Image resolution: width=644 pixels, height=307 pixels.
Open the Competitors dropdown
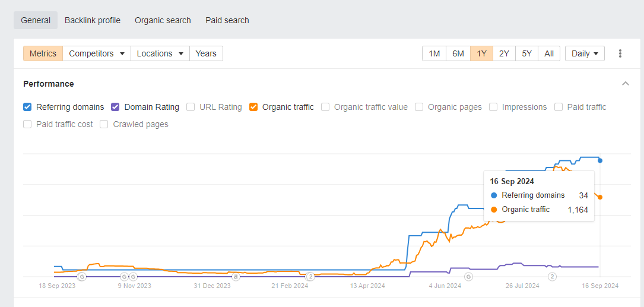tap(96, 53)
